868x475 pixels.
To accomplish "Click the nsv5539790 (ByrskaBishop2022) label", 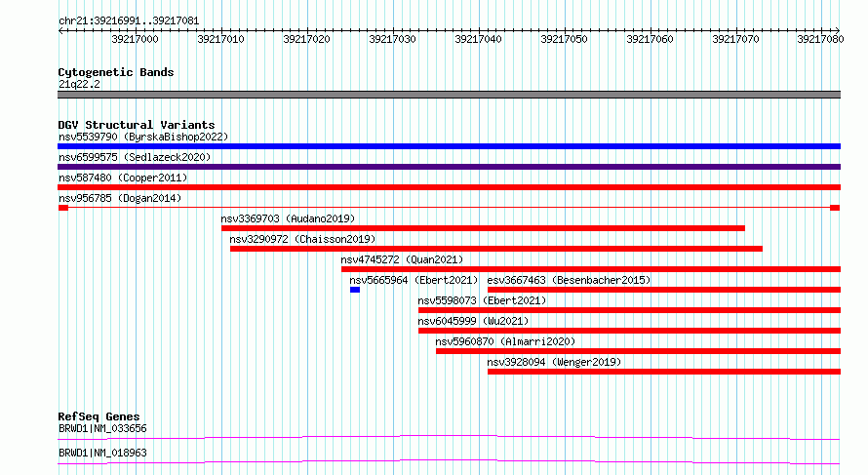I will coord(143,137).
